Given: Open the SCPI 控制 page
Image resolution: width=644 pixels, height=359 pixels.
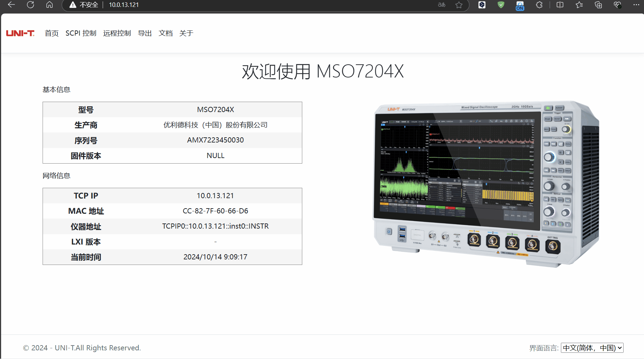Looking at the screenshot, I should tap(81, 33).
